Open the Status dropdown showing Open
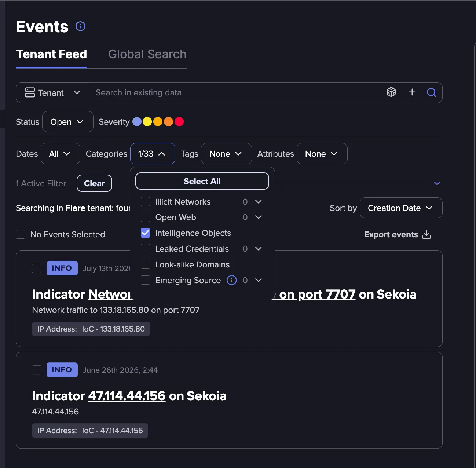 coord(68,122)
